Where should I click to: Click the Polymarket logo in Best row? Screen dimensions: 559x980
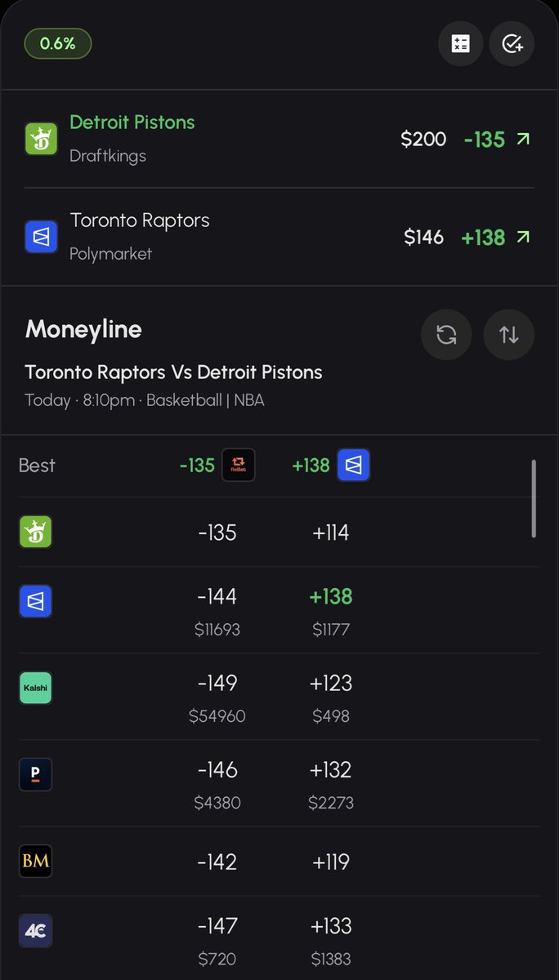(x=354, y=465)
